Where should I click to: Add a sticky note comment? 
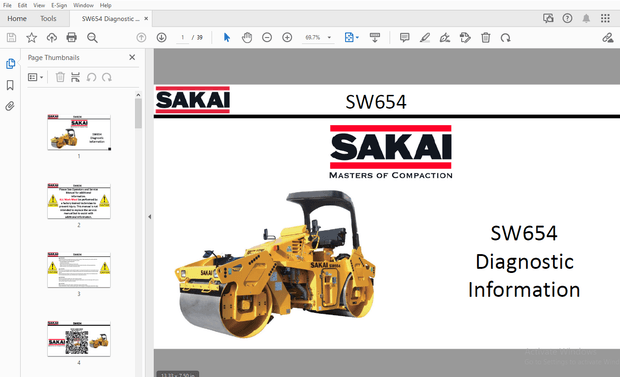(405, 38)
